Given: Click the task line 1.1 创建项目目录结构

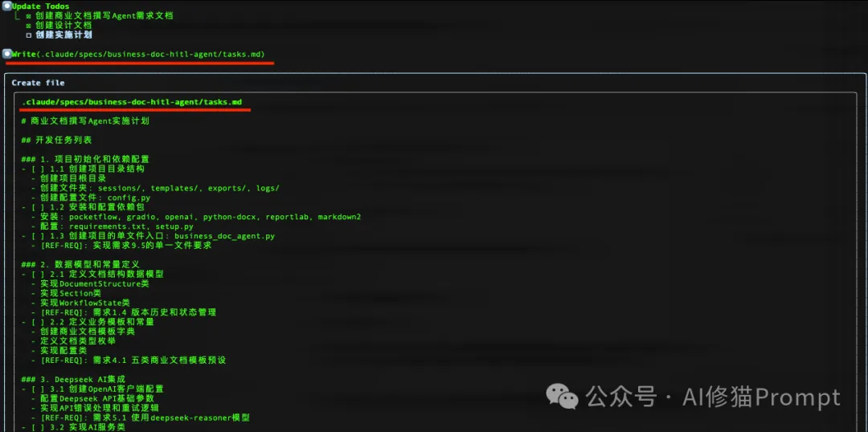Looking at the screenshot, I should (x=83, y=169).
